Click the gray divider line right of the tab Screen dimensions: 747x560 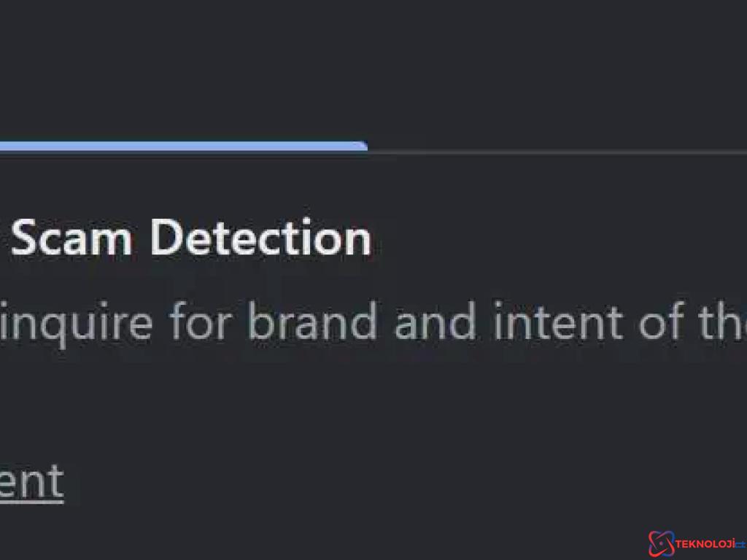tap(557, 152)
